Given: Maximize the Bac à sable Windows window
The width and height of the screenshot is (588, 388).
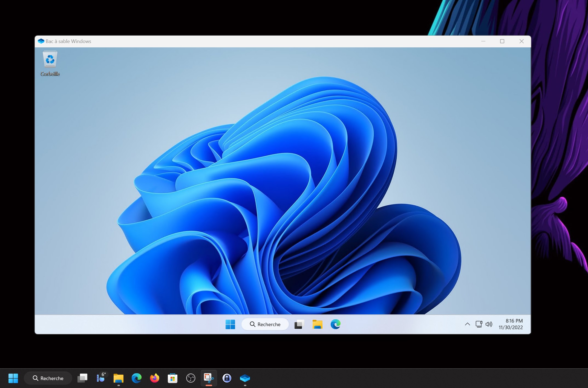Looking at the screenshot, I should click(502, 41).
